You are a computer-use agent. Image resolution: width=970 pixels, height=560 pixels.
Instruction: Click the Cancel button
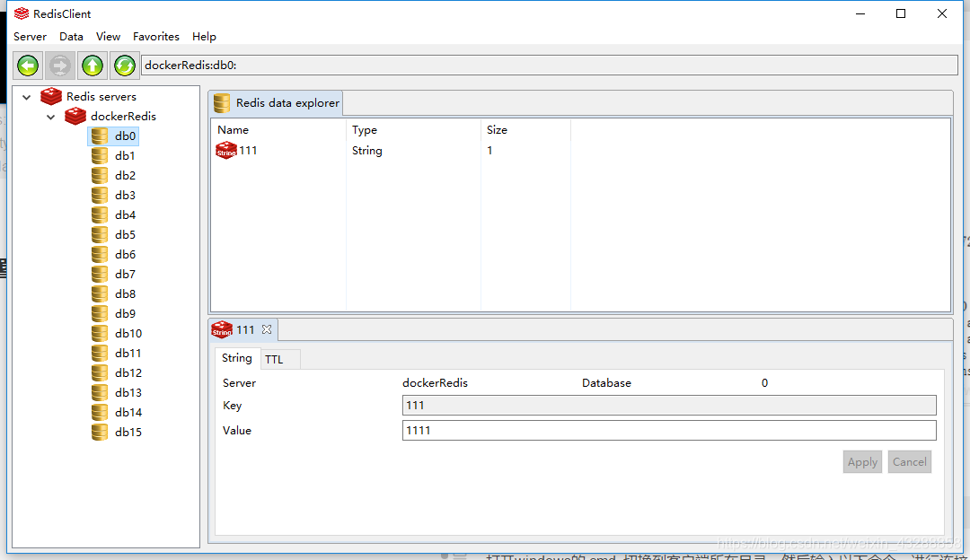pyautogui.click(x=909, y=461)
